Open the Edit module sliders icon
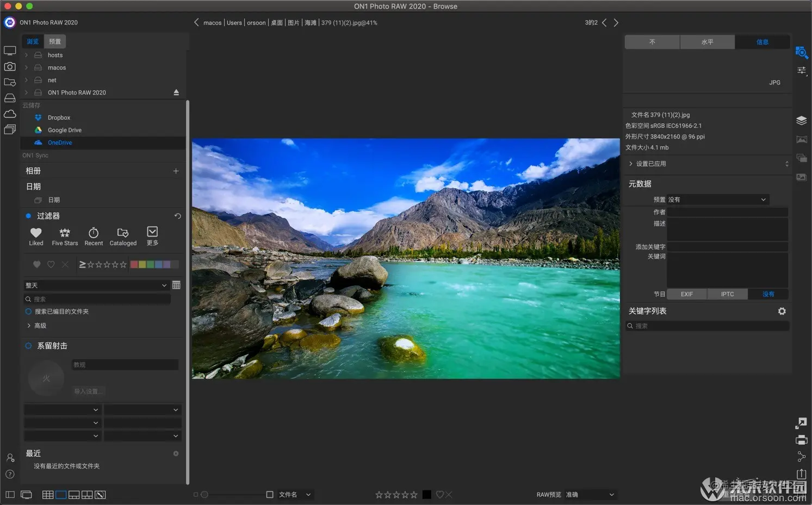This screenshot has height=505, width=812. click(802, 71)
